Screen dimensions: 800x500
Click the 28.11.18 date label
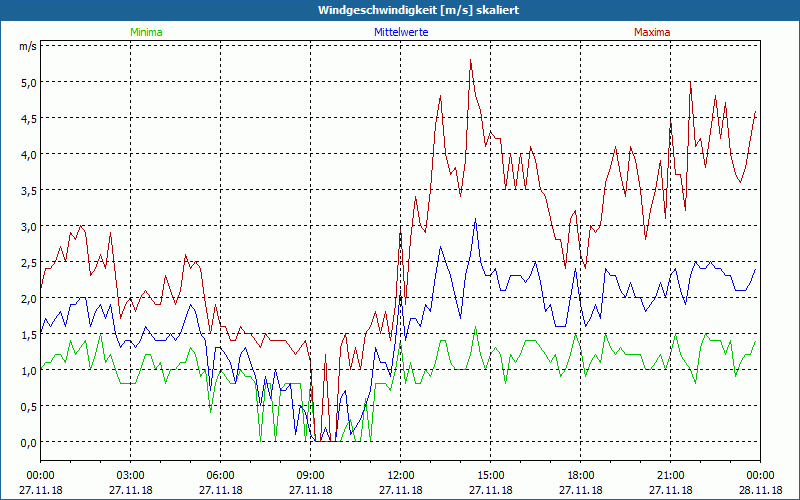759,491
